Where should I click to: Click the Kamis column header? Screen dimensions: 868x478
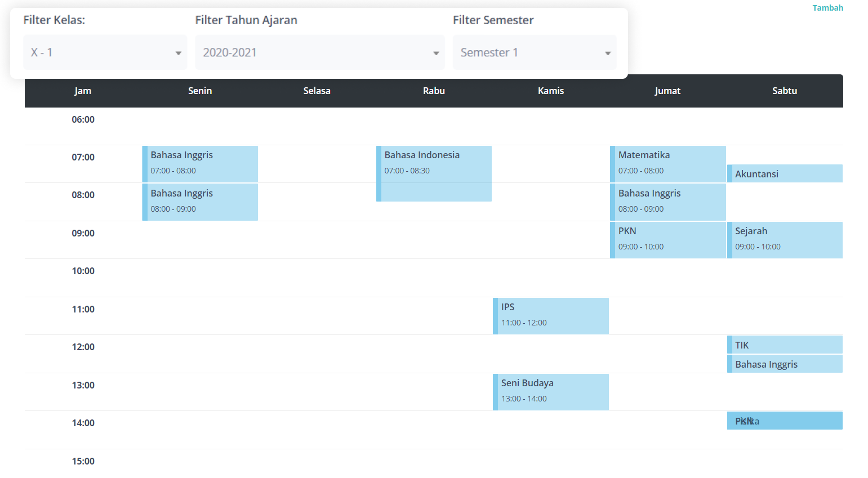551,91
